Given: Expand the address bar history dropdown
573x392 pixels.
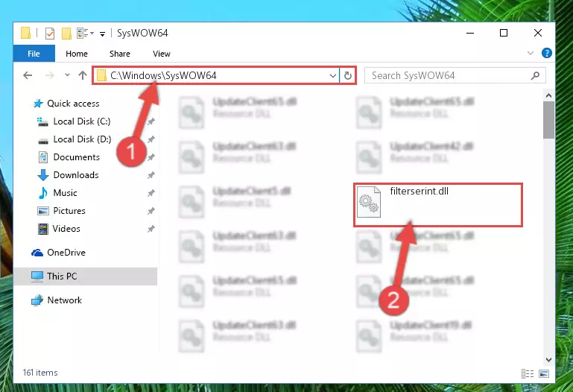Looking at the screenshot, I should pyautogui.click(x=332, y=75).
